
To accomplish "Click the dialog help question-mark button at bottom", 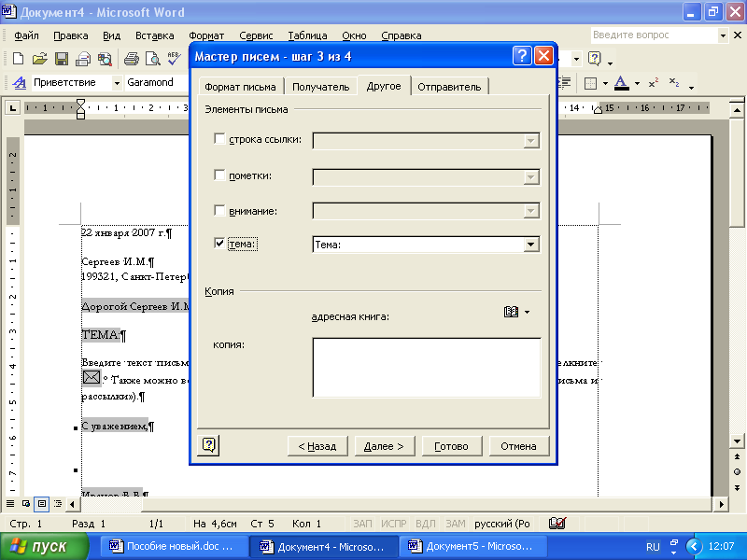I will pyautogui.click(x=208, y=445).
